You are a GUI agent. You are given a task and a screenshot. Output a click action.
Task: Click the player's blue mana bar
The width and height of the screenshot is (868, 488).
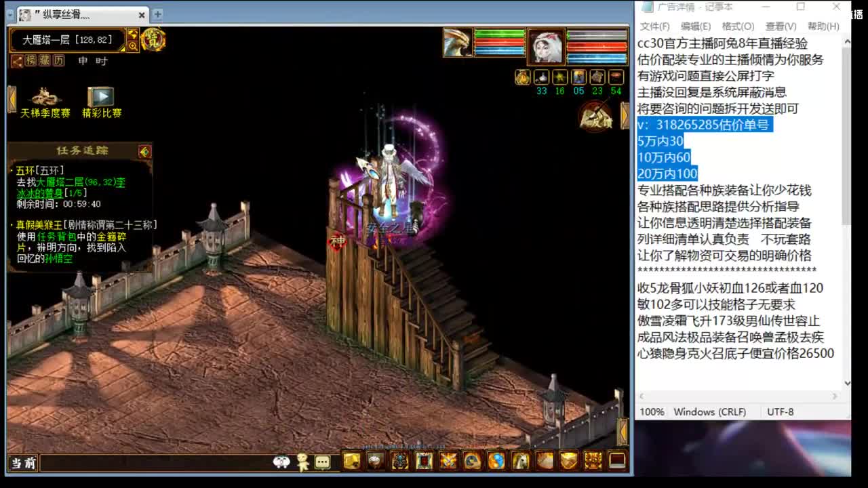(x=597, y=58)
